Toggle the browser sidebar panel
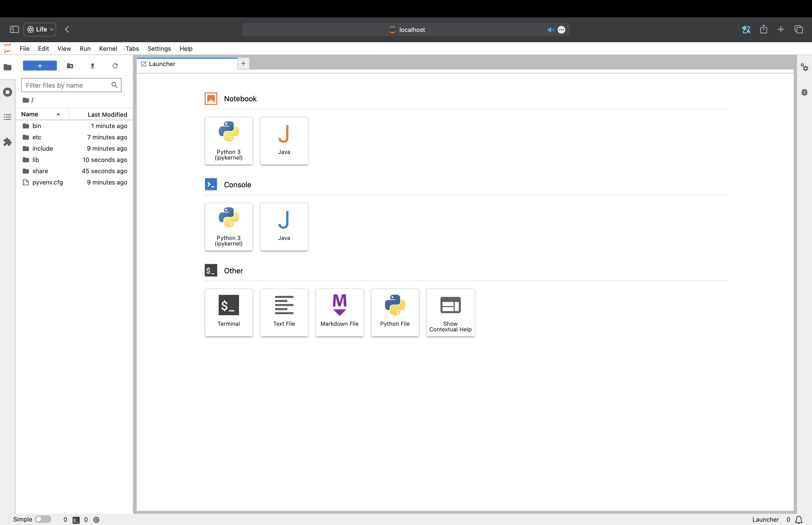This screenshot has width=812, height=525. (x=14, y=30)
